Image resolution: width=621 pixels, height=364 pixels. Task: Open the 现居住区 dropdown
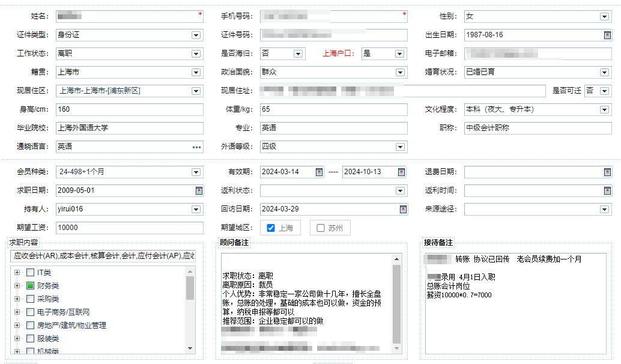(x=196, y=91)
